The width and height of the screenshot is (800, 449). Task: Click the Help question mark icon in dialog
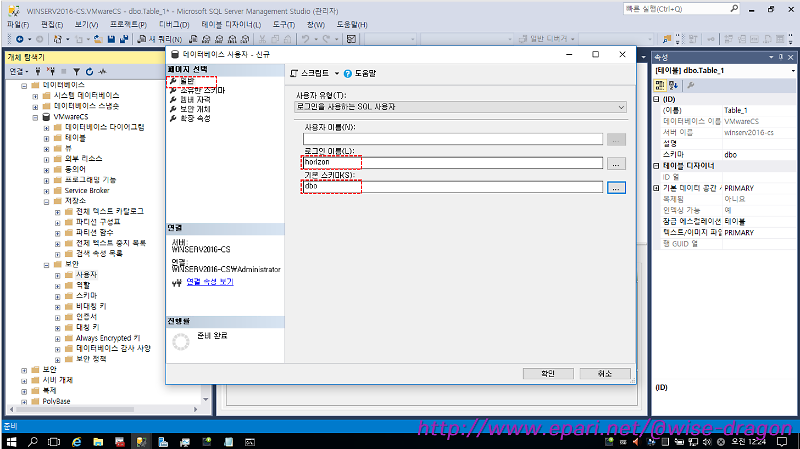(x=348, y=73)
